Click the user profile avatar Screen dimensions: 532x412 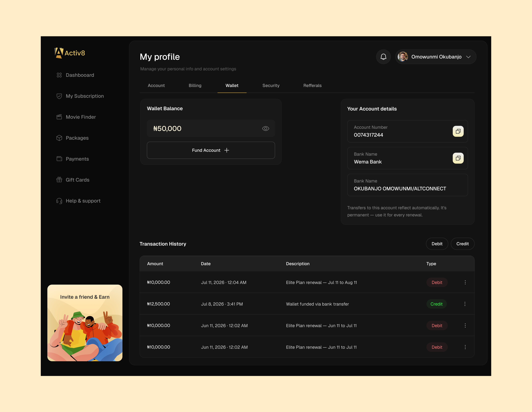pos(403,57)
